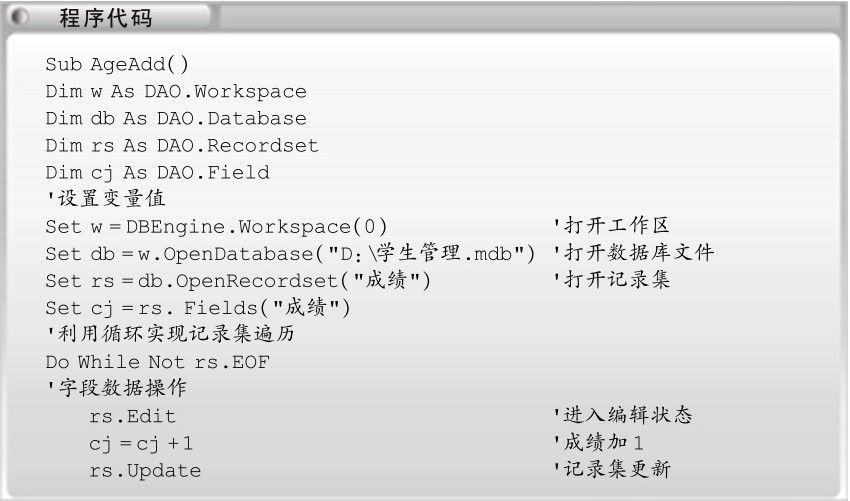This screenshot has width=850, height=501.
Task: Click the Do While Not rs.EOF line
Action: 158,362
